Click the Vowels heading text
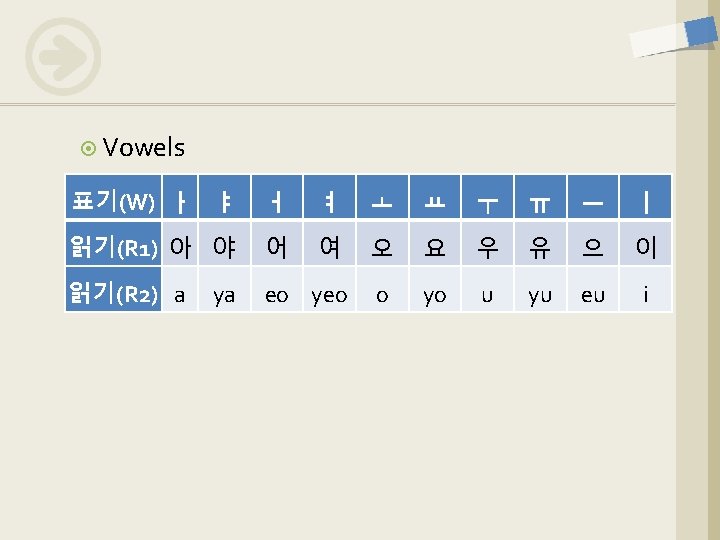This screenshot has height=540, width=720. coord(144,148)
